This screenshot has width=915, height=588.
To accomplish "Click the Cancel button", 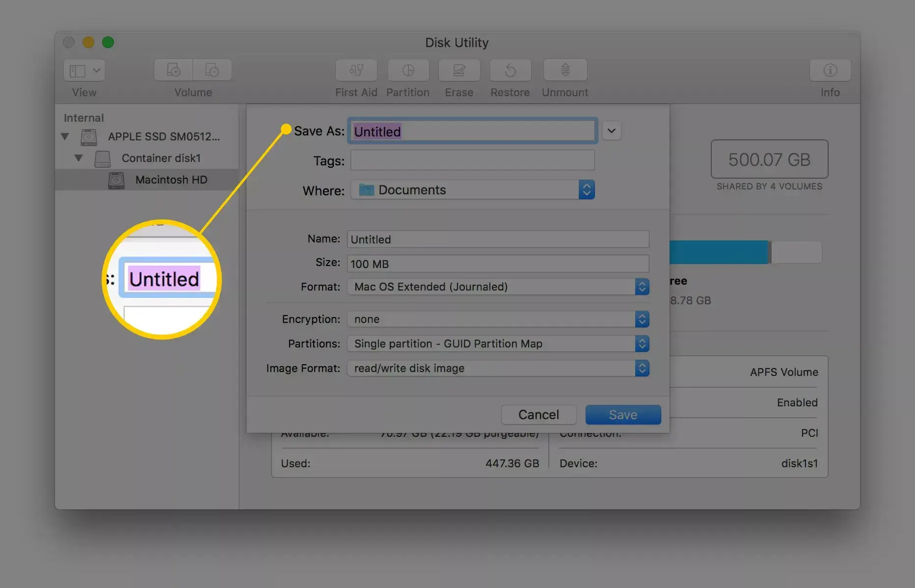I will coord(538,415).
